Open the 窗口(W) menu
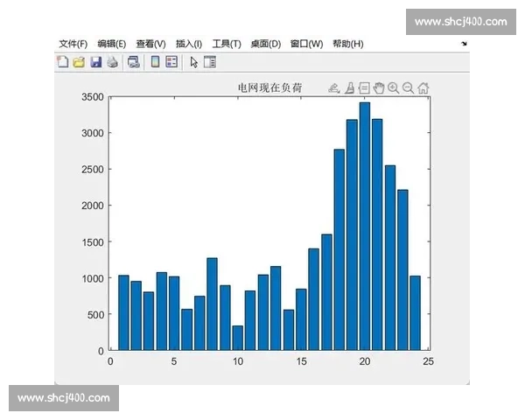 [x=306, y=44]
